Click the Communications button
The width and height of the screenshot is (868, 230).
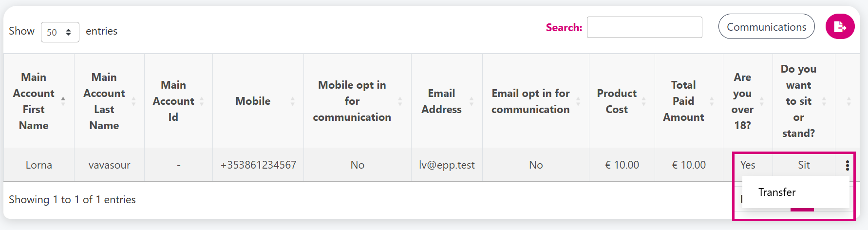coord(766,27)
